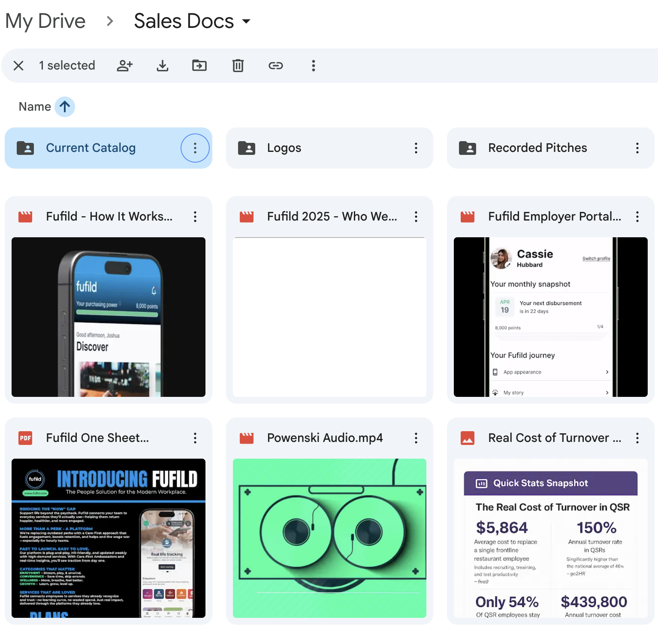Open Powenski Audio green cassette thumbnail
This screenshot has height=644, width=658.
coord(329,538)
